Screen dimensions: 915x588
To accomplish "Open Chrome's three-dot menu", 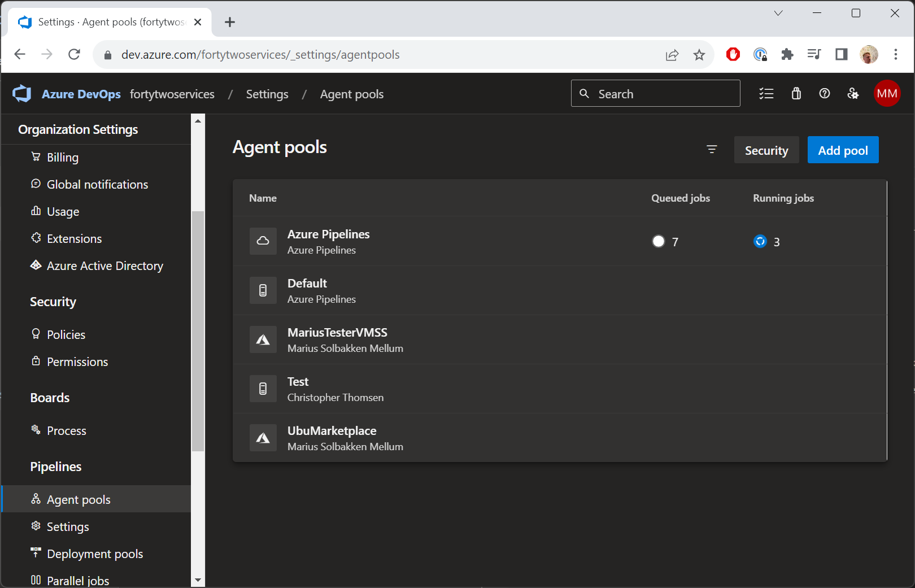I will [x=895, y=55].
